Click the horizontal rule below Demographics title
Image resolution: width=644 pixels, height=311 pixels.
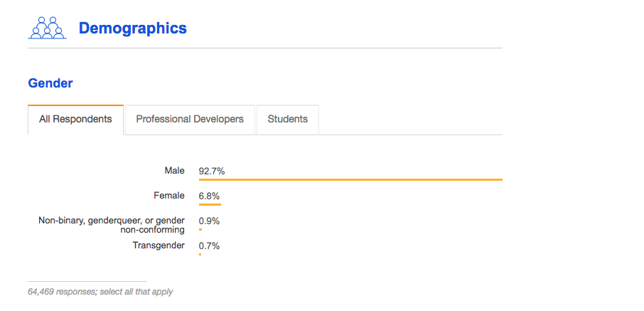(265, 48)
